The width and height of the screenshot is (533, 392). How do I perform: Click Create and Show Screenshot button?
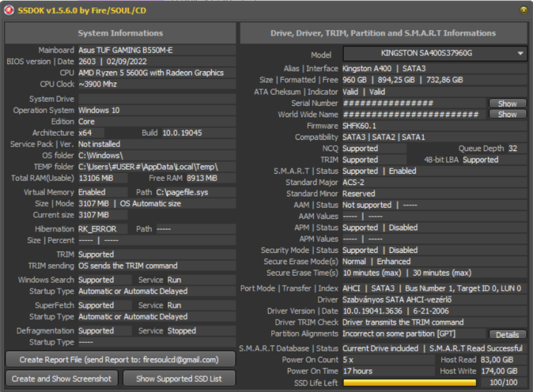(x=61, y=379)
